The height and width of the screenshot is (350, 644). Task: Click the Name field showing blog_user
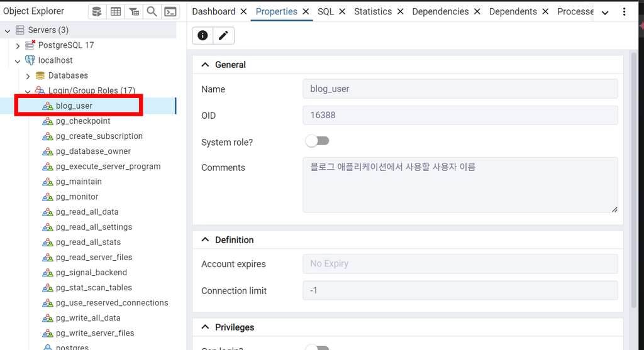point(460,89)
